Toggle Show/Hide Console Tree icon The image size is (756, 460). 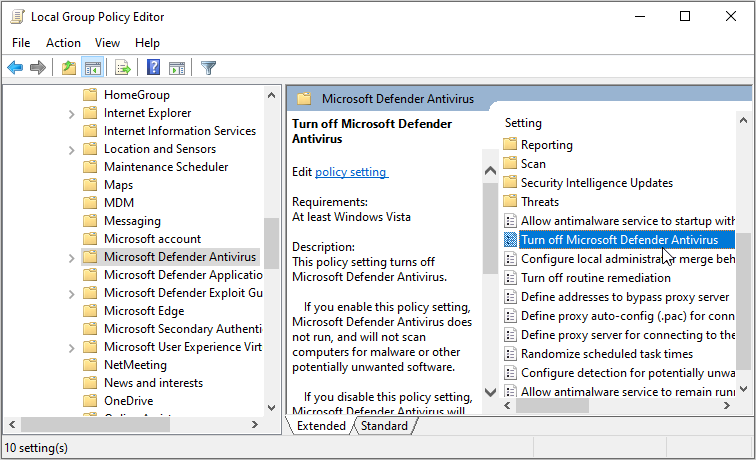(93, 68)
